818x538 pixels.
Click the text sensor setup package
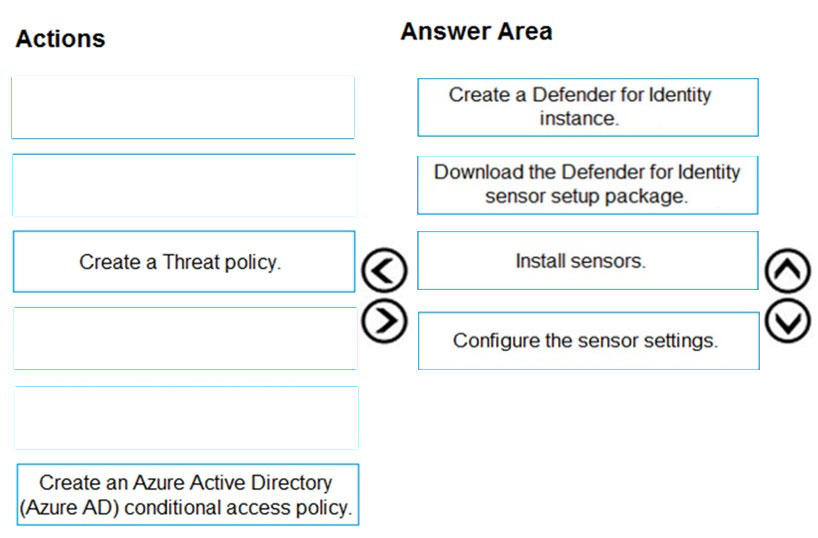pyautogui.click(x=586, y=197)
